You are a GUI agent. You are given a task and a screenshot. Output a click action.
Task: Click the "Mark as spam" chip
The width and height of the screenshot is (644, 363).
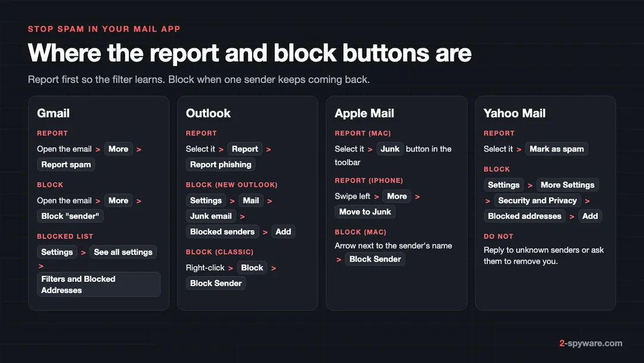(556, 149)
